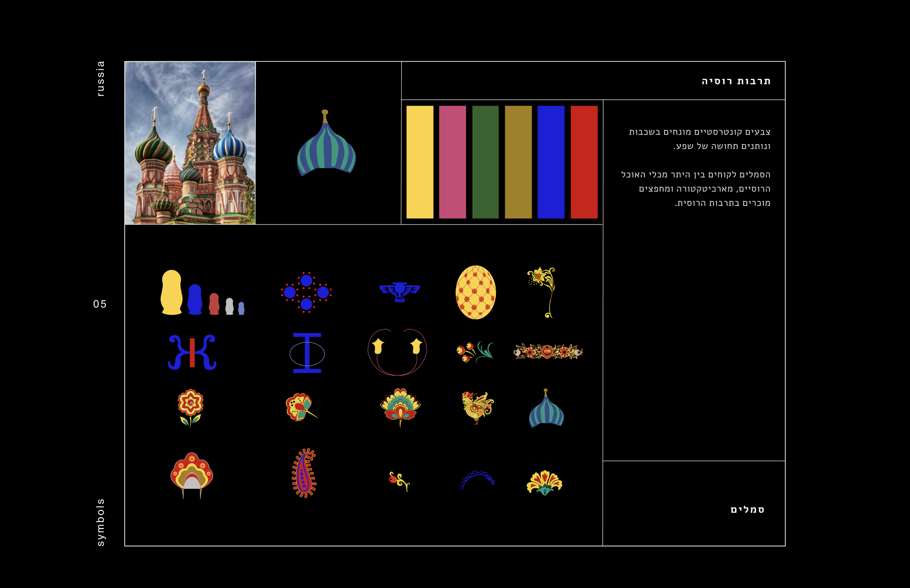Select the blue Cyrillic Ф letter symbol
The width and height of the screenshot is (910, 588).
[307, 353]
